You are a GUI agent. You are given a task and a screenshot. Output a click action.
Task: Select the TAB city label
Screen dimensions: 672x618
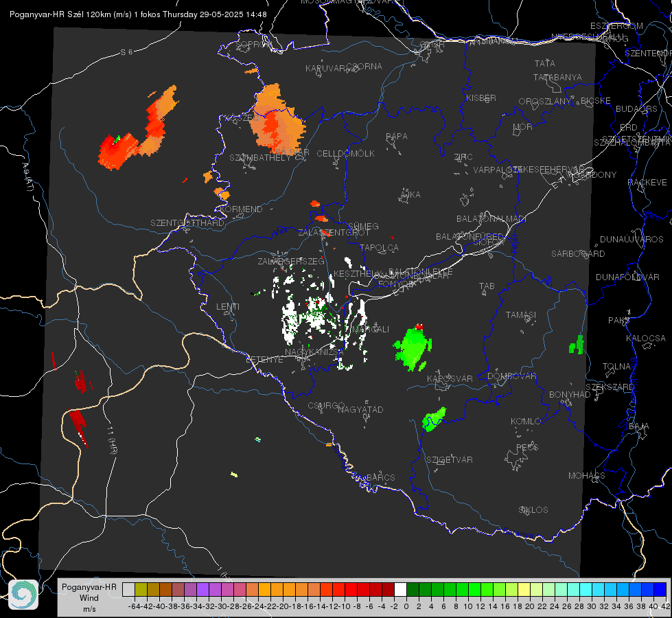click(487, 286)
